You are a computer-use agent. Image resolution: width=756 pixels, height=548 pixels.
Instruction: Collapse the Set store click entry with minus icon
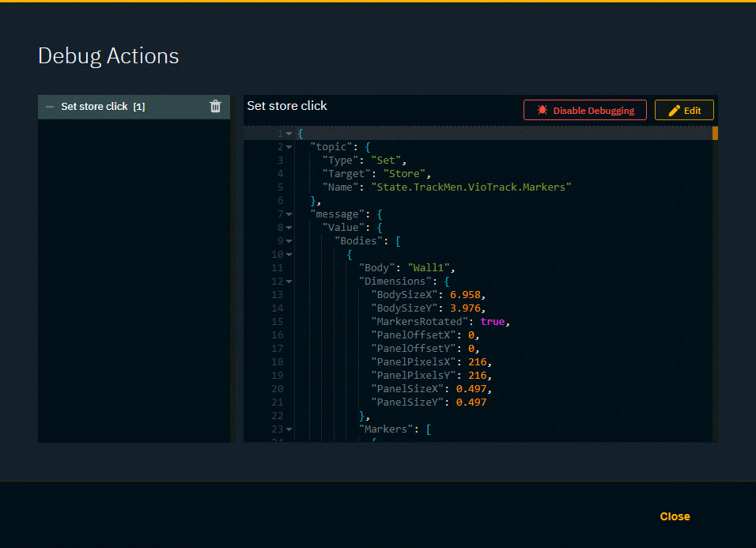tap(50, 106)
